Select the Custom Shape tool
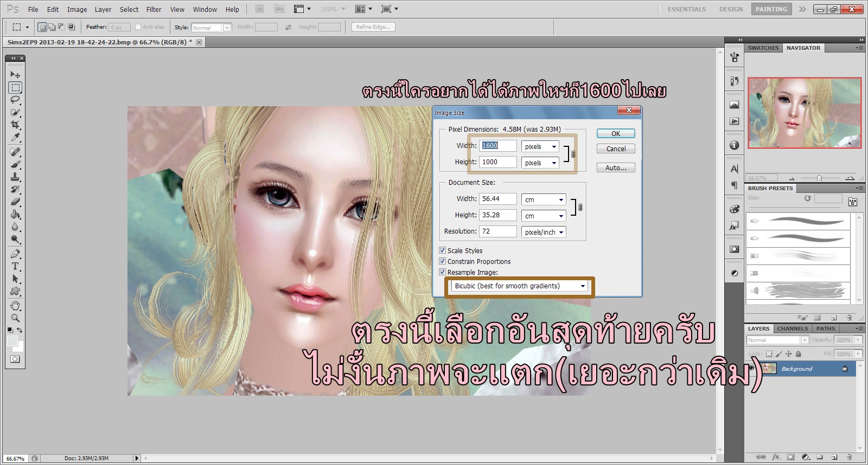This screenshot has height=465, width=868. tap(15, 291)
